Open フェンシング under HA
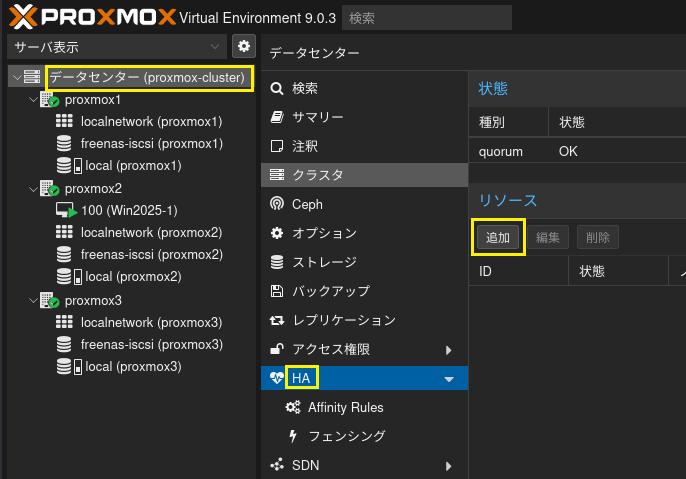 tap(364, 436)
